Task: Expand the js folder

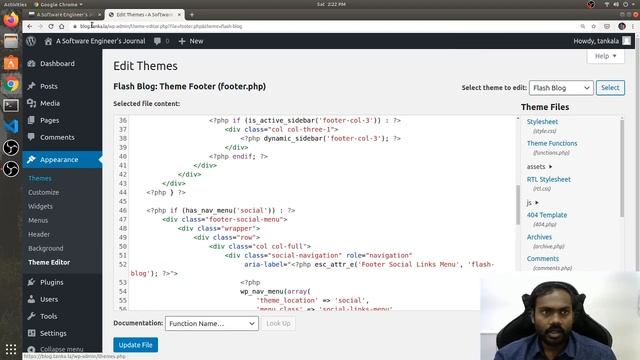Action: (532, 202)
